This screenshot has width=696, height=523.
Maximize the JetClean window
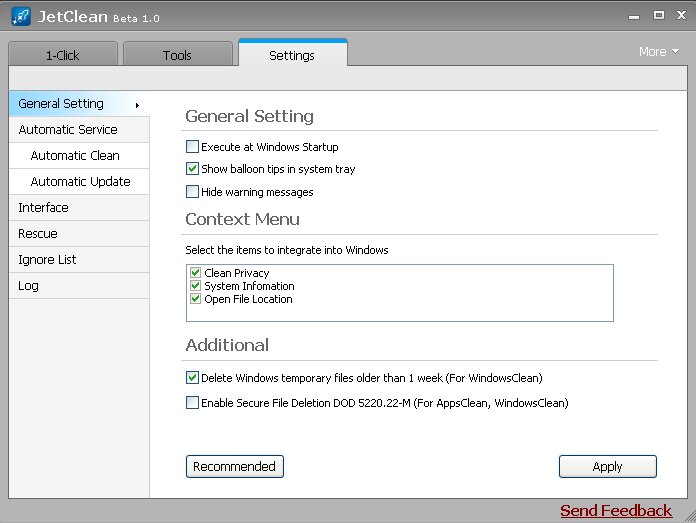(659, 15)
